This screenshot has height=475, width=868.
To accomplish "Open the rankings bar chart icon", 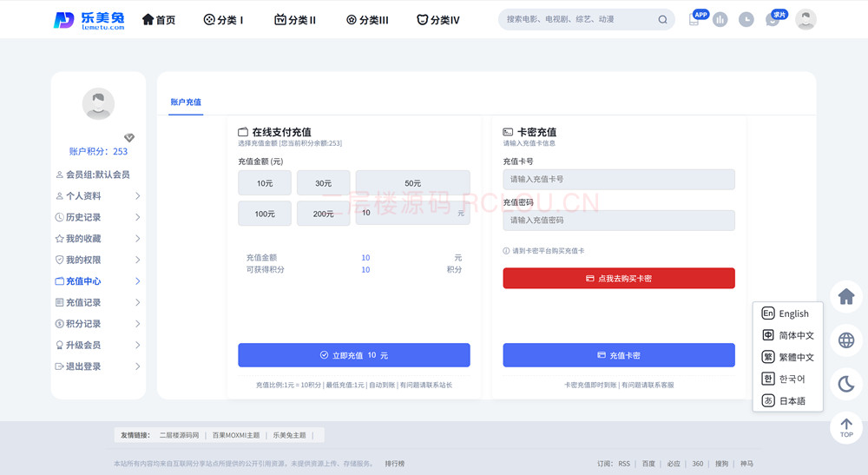I will tap(720, 19).
